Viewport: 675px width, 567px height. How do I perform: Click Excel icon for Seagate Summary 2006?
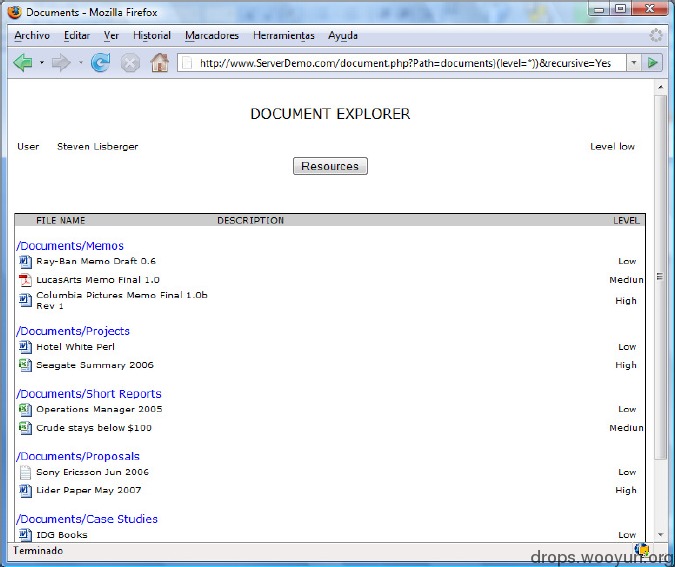tap(25, 365)
